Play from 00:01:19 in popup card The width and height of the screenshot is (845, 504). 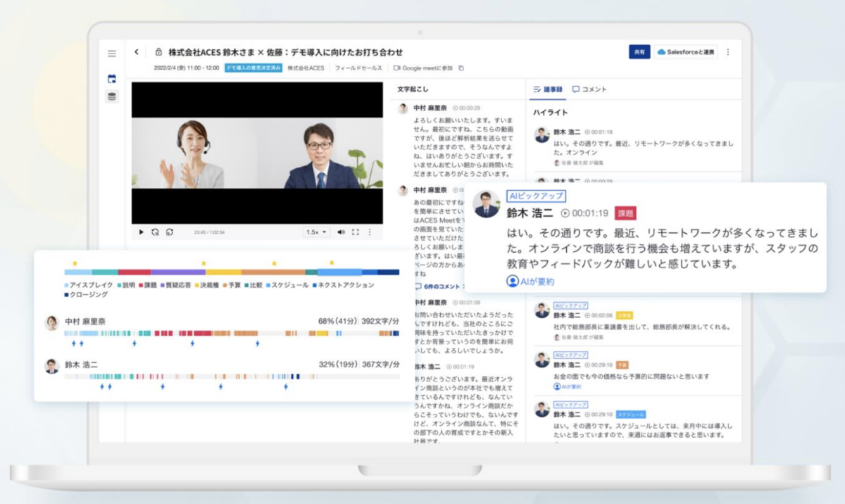click(584, 213)
